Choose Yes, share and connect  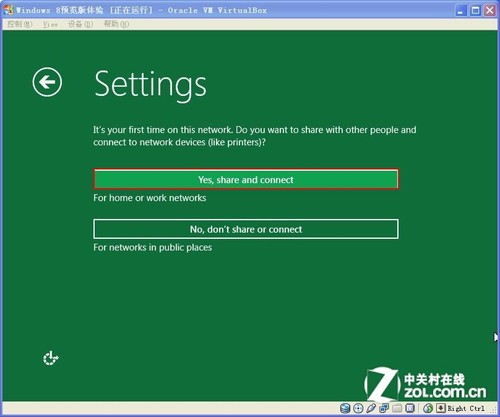click(246, 179)
